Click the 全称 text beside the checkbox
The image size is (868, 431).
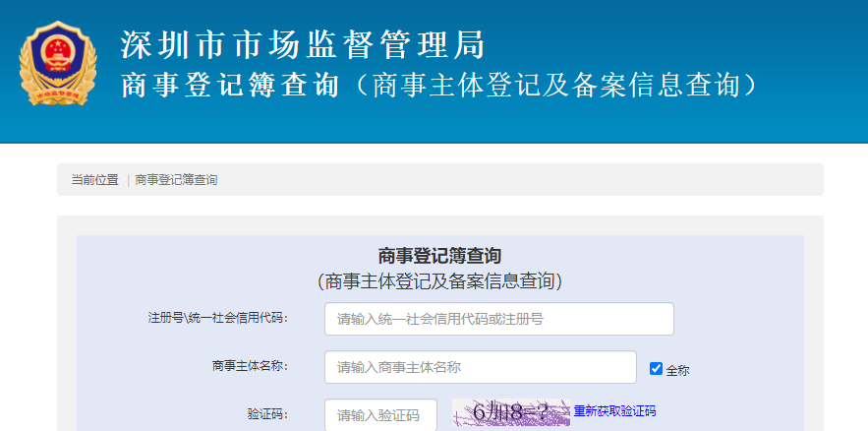pos(677,371)
